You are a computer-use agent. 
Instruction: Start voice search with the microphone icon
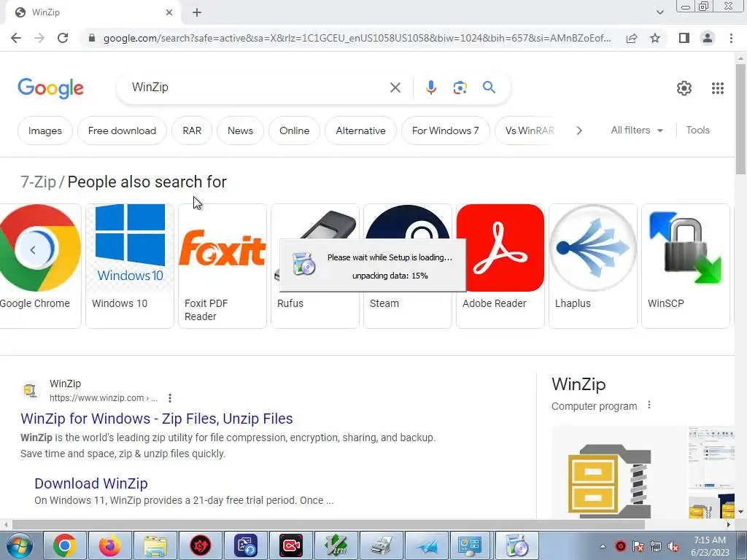(x=430, y=87)
